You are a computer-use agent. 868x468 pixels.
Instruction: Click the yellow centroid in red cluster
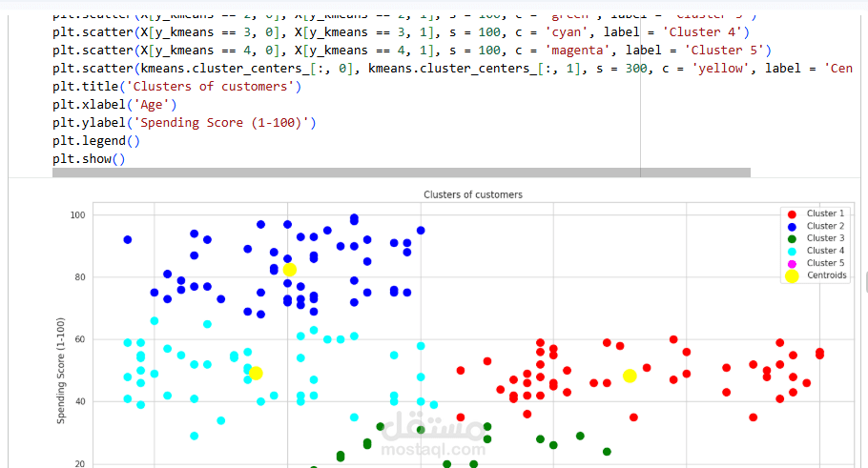(x=630, y=376)
